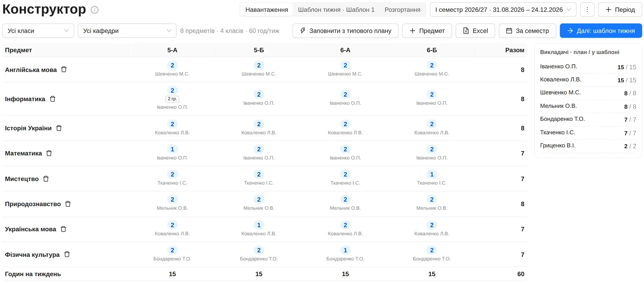Select the 6-Б column header
Viewport: 644px width, 283px height.
(x=432, y=50)
